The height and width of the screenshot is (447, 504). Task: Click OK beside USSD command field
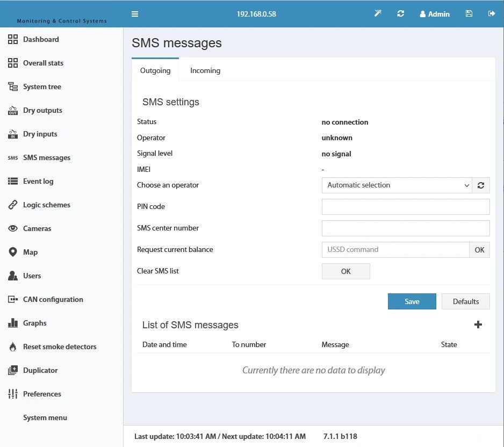(x=480, y=250)
